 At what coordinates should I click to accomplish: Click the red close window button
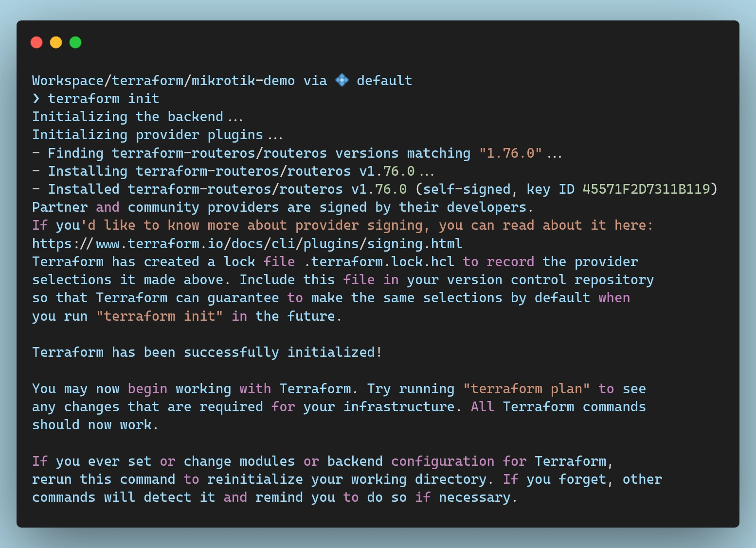[36, 42]
